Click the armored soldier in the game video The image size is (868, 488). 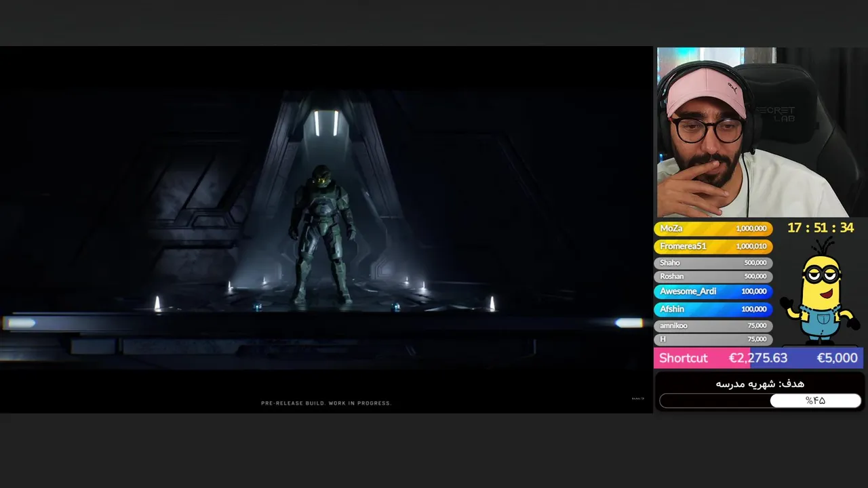[321, 235]
